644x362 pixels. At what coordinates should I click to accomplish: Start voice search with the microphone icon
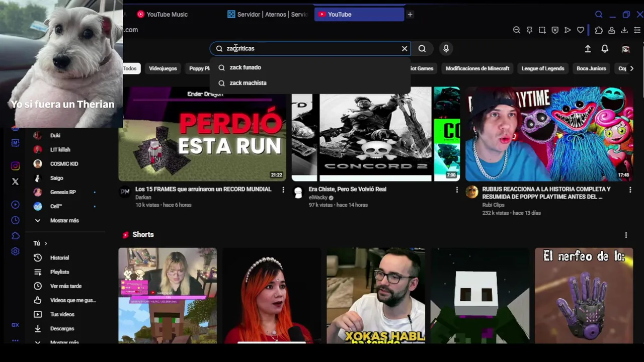click(x=446, y=48)
